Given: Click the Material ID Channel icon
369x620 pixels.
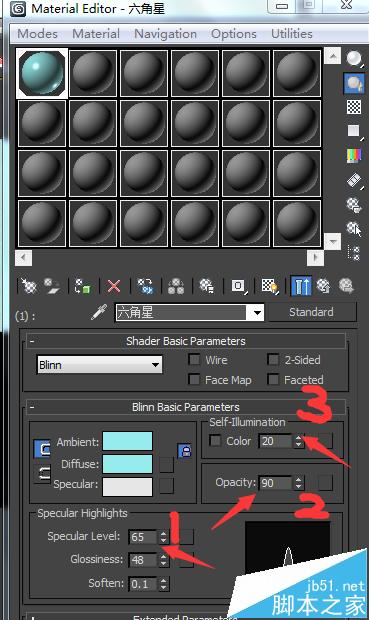Looking at the screenshot, I should pyautogui.click(x=238, y=285).
